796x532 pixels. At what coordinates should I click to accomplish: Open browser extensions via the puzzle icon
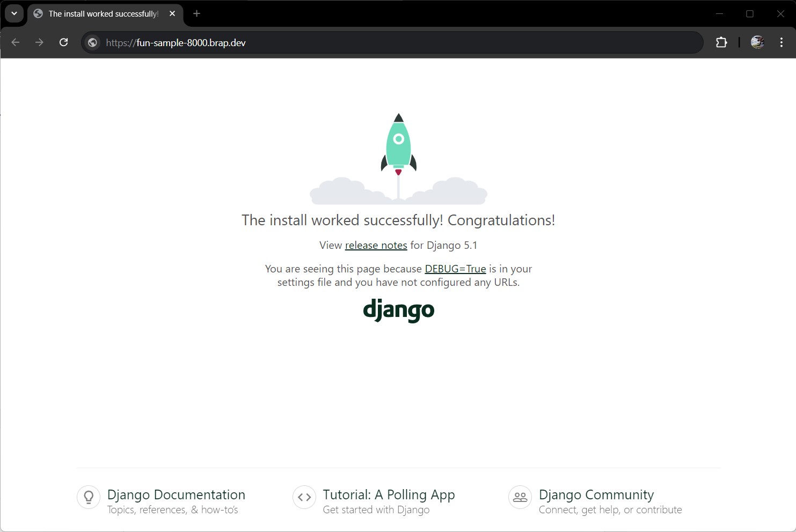pos(721,42)
